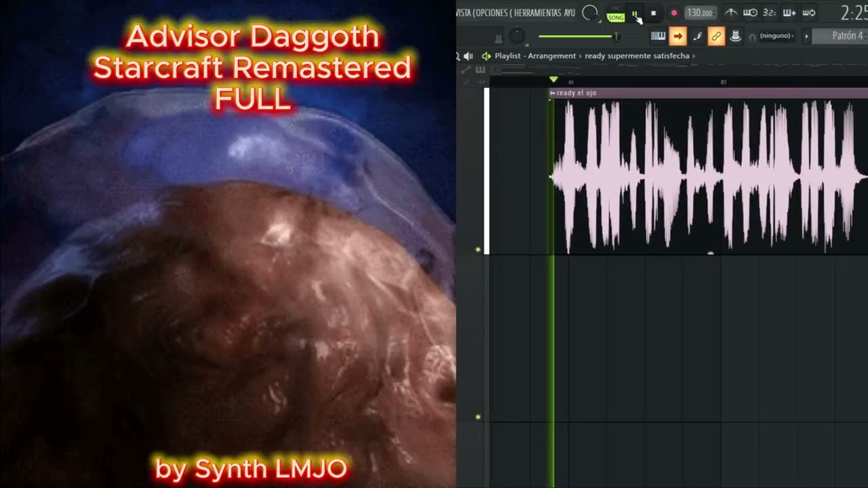The height and width of the screenshot is (488, 868).
Task: Enable wait for input before recording
Action: point(750,13)
